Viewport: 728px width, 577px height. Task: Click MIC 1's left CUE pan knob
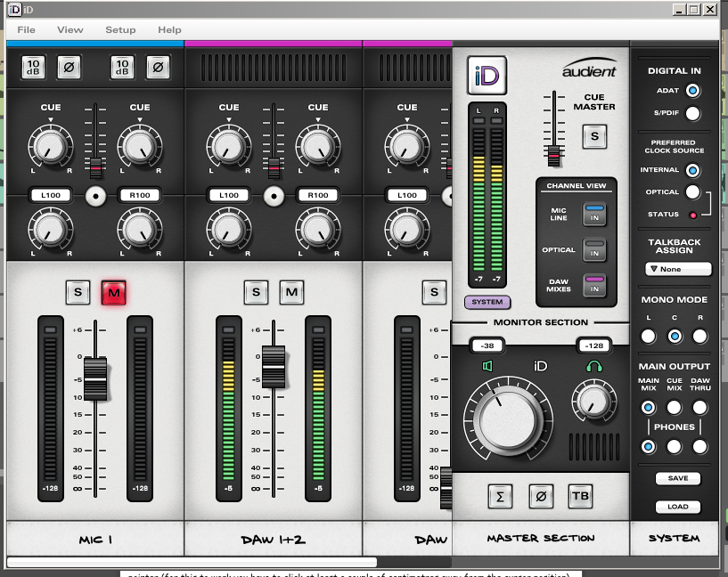(51, 146)
